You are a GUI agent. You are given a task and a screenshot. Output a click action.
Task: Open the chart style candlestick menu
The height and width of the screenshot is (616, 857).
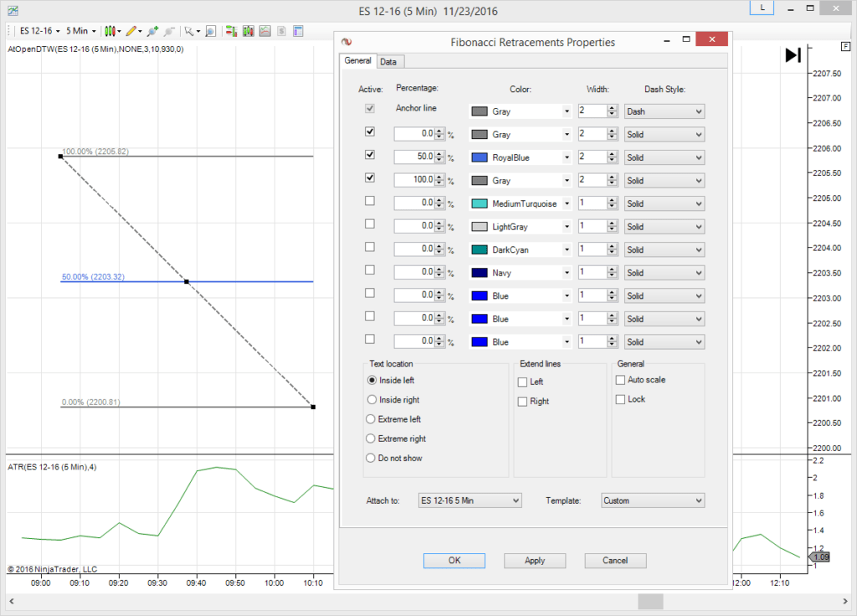tap(111, 31)
